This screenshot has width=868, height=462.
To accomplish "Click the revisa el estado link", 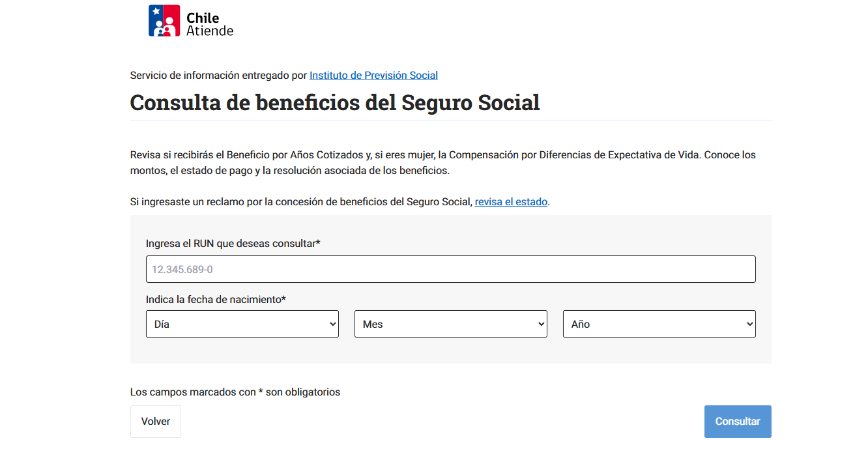I will 511,201.
